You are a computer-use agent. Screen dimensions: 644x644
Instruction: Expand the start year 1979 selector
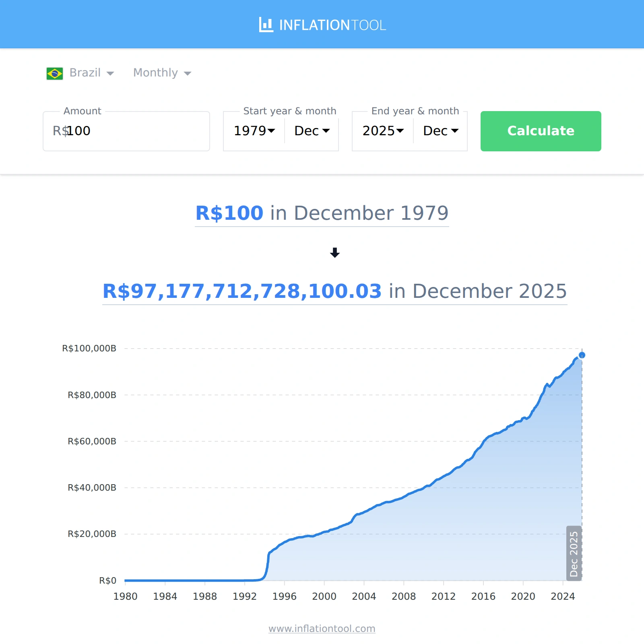coord(254,131)
